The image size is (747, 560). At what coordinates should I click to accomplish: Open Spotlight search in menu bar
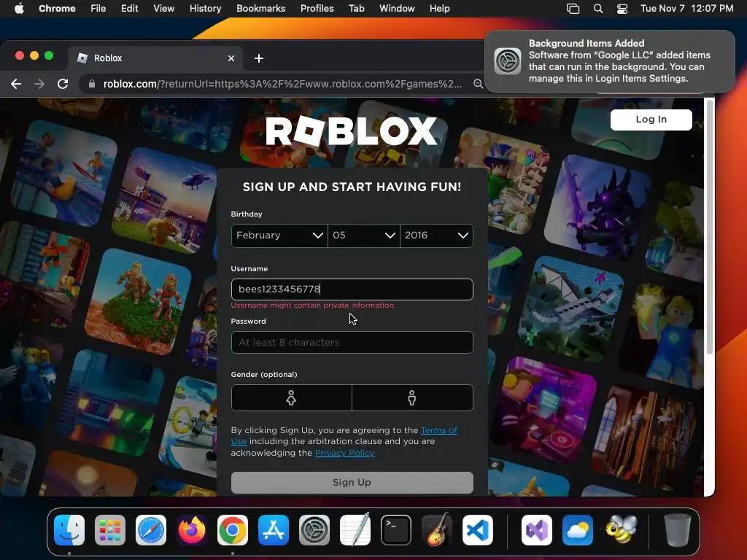click(598, 9)
